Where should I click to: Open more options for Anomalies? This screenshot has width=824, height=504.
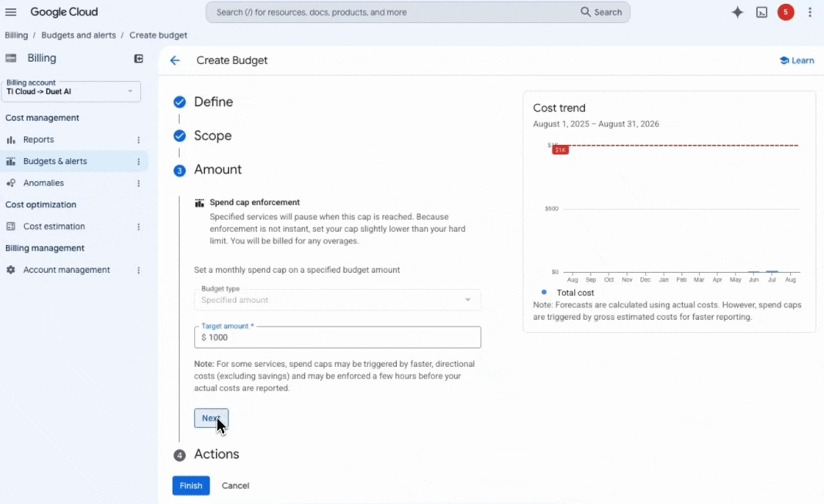tap(139, 183)
